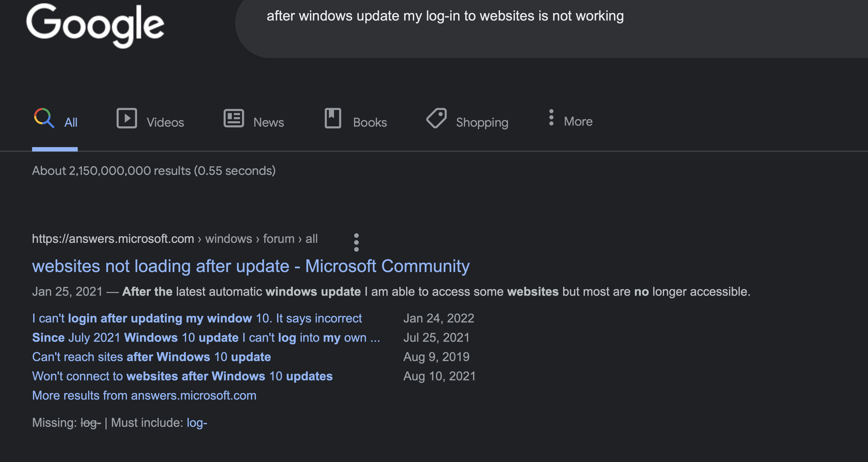Screen dimensions: 868x462
Task: Open 'Won't connect to websites' link
Action: 182,376
